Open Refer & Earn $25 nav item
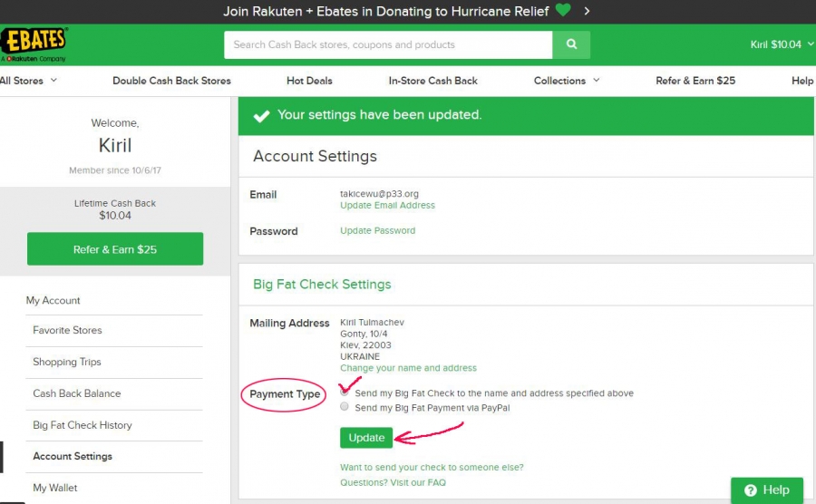This screenshot has width=816, height=504. coord(695,81)
